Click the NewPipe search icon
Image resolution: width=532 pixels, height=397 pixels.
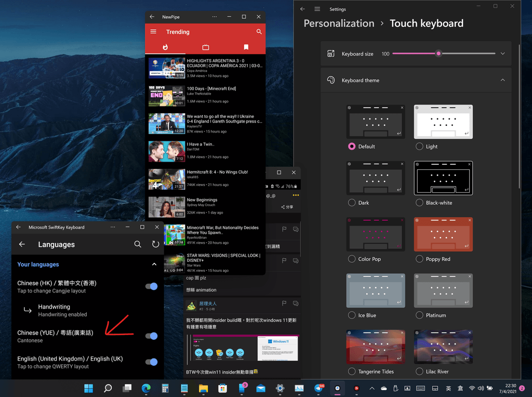pyautogui.click(x=259, y=32)
